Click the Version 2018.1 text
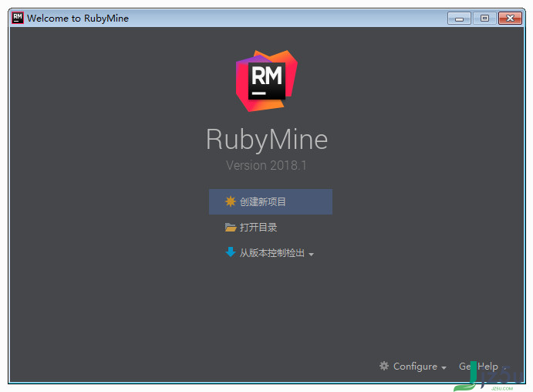533x392 pixels. [267, 166]
